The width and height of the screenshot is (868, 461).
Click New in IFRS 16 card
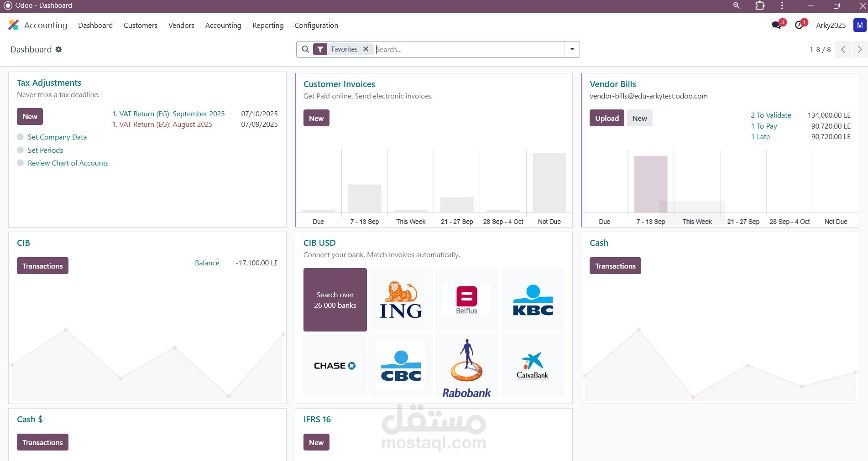click(x=316, y=442)
